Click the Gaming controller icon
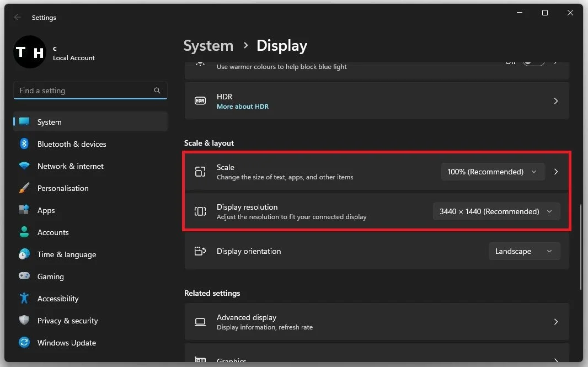The image size is (588, 367). click(x=24, y=276)
